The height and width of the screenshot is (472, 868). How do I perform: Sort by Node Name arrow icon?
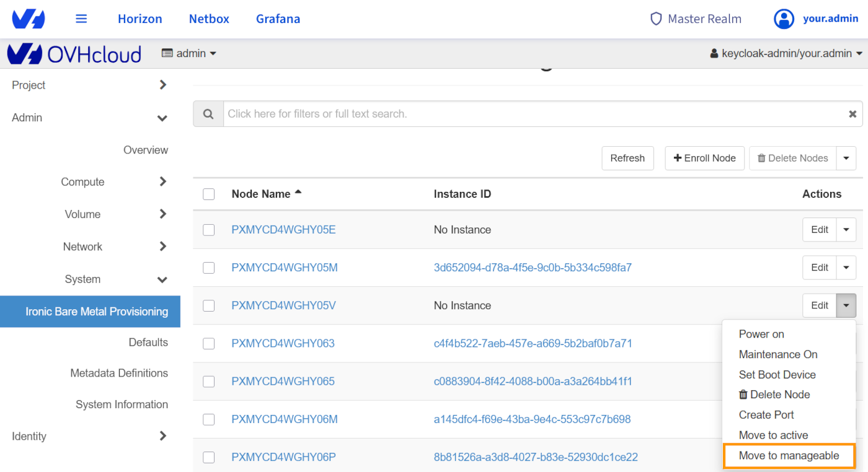click(x=298, y=193)
